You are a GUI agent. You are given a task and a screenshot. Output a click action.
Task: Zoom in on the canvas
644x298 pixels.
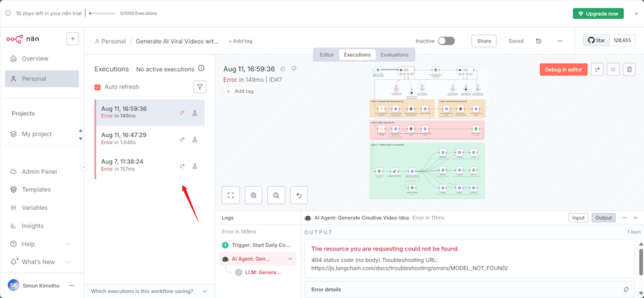tap(253, 196)
